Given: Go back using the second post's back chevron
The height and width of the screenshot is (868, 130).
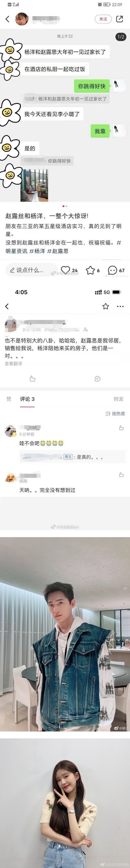Looking at the screenshot, I should tap(7, 306).
